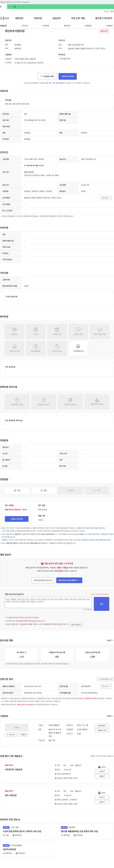Click the 통근버스 welfare icon
114x868 pixels.
(14, 331)
